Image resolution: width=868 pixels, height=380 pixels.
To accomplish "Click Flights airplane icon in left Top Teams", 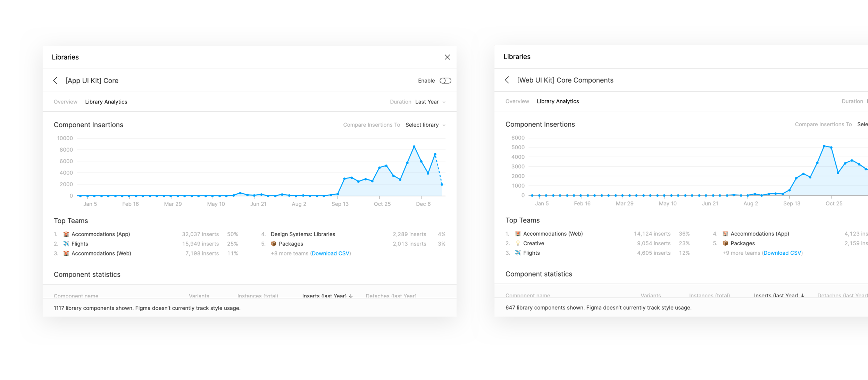I will pos(66,244).
